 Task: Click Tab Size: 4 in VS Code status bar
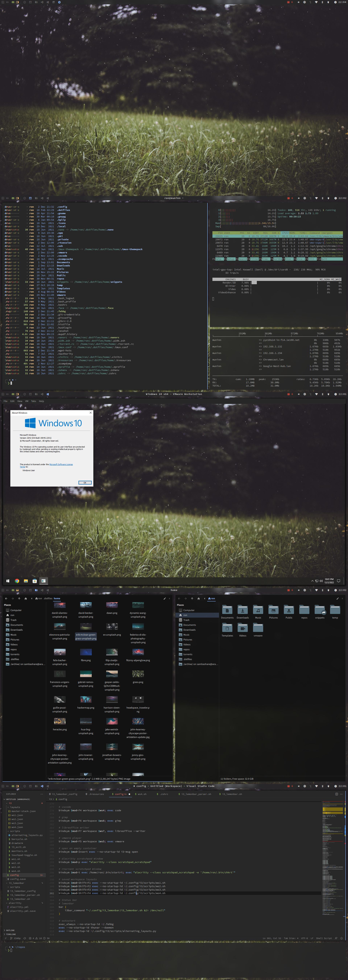(291, 938)
